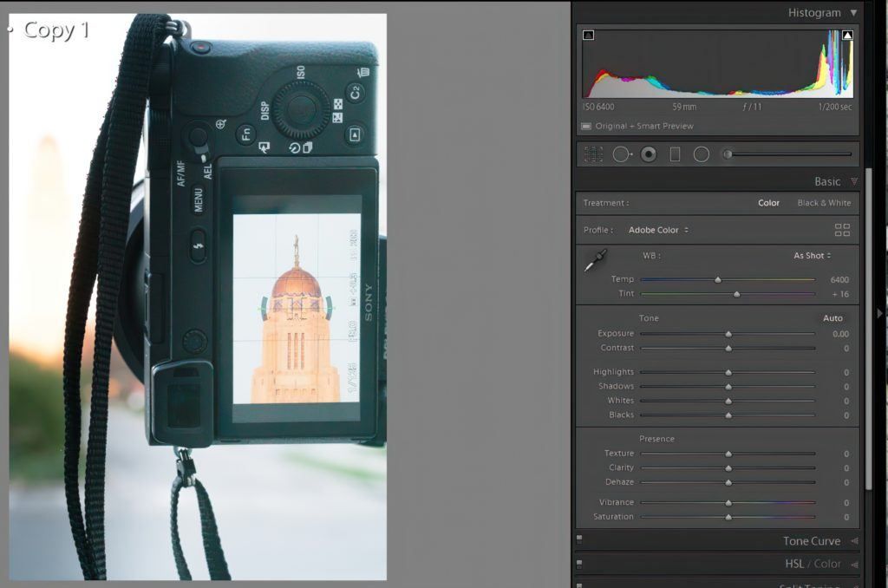Image resolution: width=888 pixels, height=588 pixels.
Task: Click the Tone section label
Action: click(649, 318)
